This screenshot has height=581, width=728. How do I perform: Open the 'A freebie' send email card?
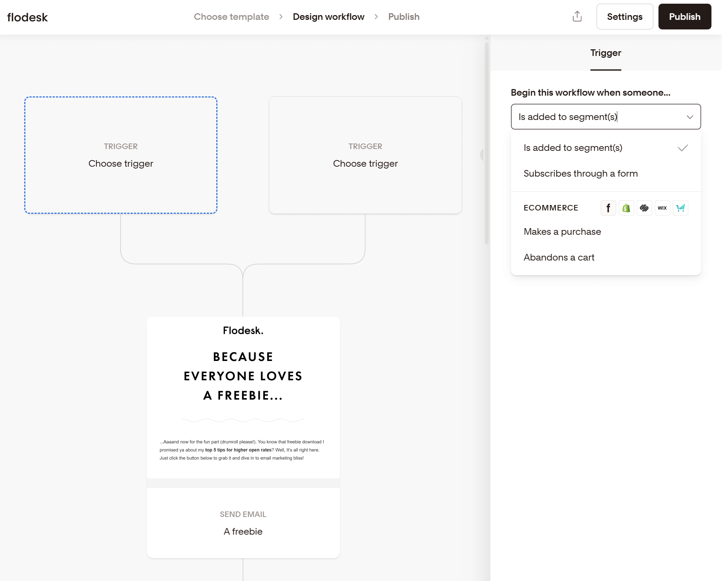pos(243,522)
